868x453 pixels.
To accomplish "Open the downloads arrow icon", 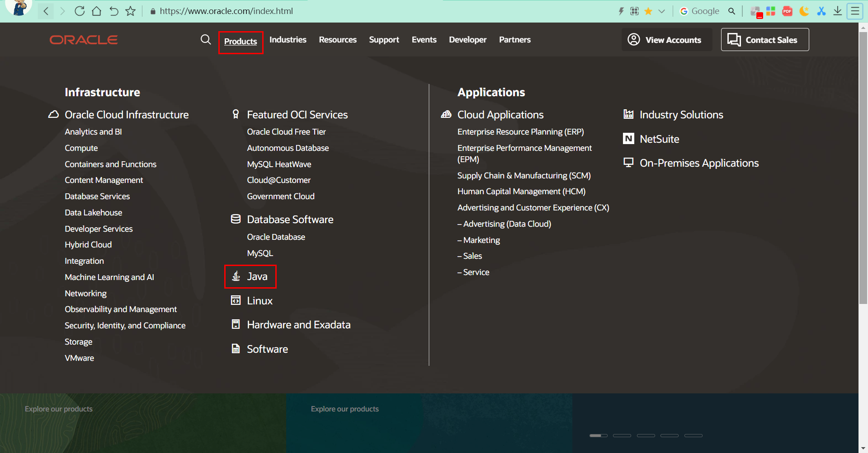I will (838, 11).
